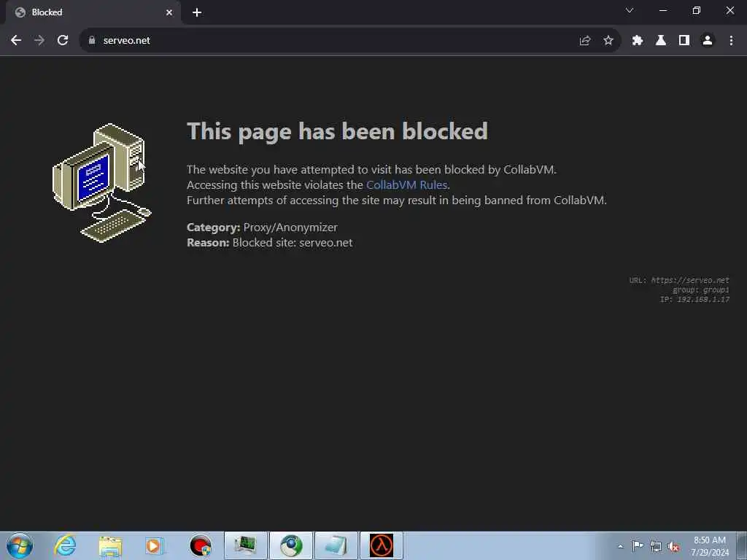This screenshot has height=560, width=747.
Task: Open the Chrome Labs flask icon
Action: pos(661,41)
